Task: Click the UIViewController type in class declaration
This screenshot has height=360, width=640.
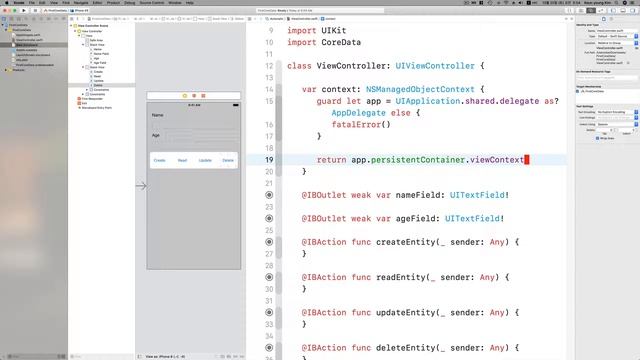Action: pos(435,66)
